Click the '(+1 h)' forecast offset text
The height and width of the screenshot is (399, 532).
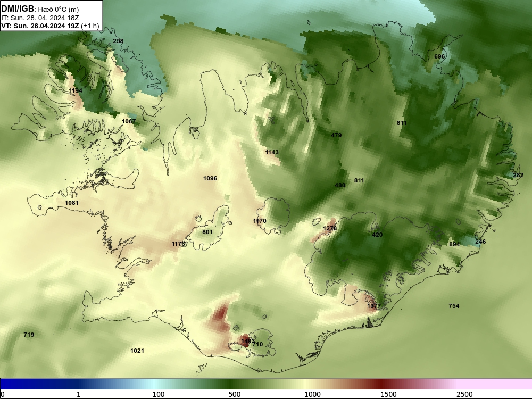(x=90, y=26)
